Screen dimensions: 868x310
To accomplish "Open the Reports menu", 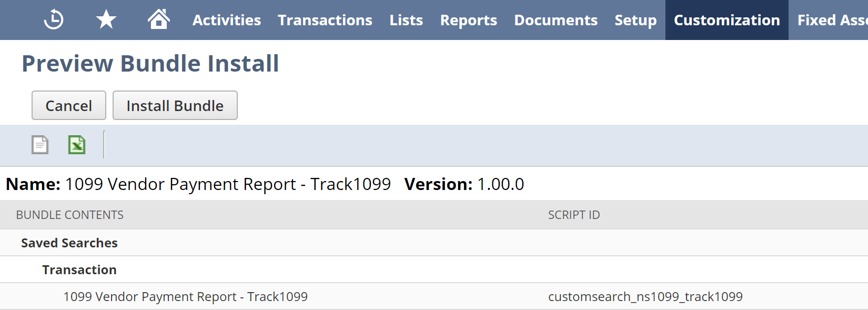I will (x=469, y=20).
